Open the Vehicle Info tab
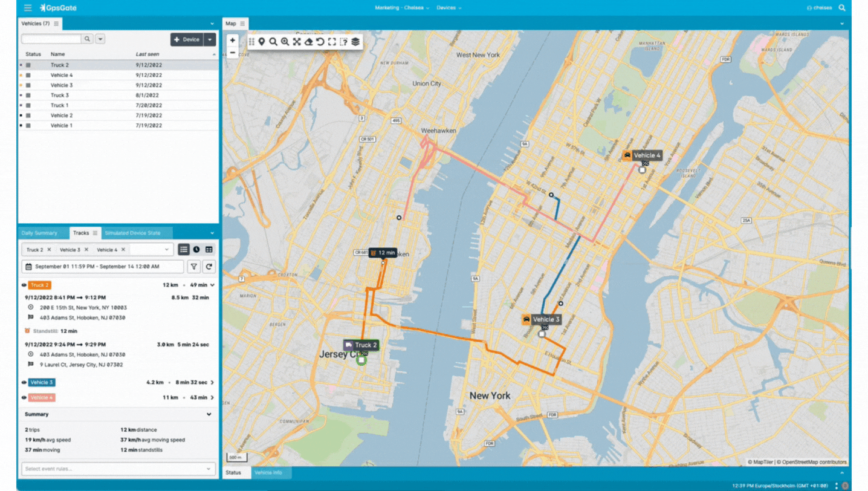868x491 pixels. pos(268,472)
